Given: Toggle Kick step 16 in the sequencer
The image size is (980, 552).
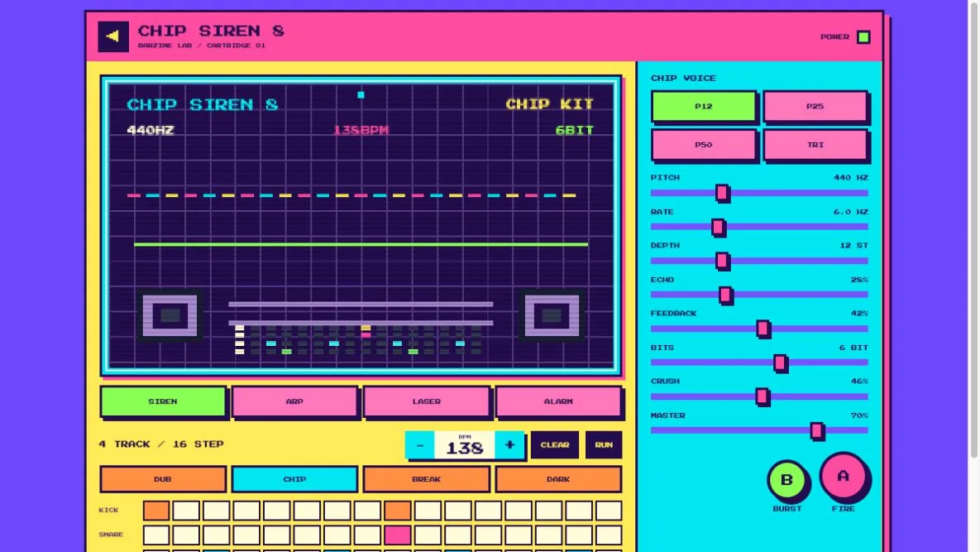Looking at the screenshot, I should point(609,510).
